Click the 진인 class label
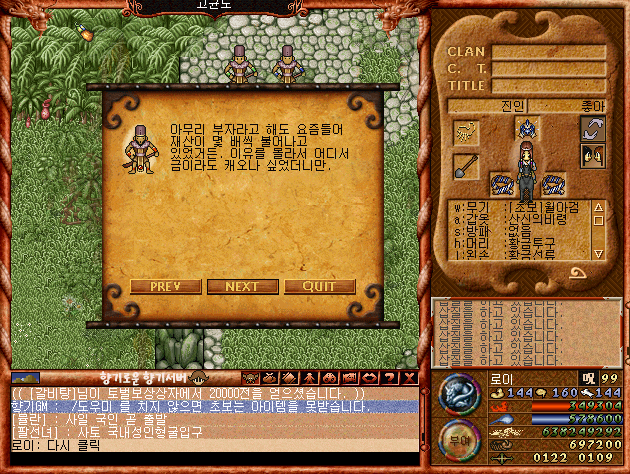This screenshot has height=474, width=630. (x=513, y=106)
